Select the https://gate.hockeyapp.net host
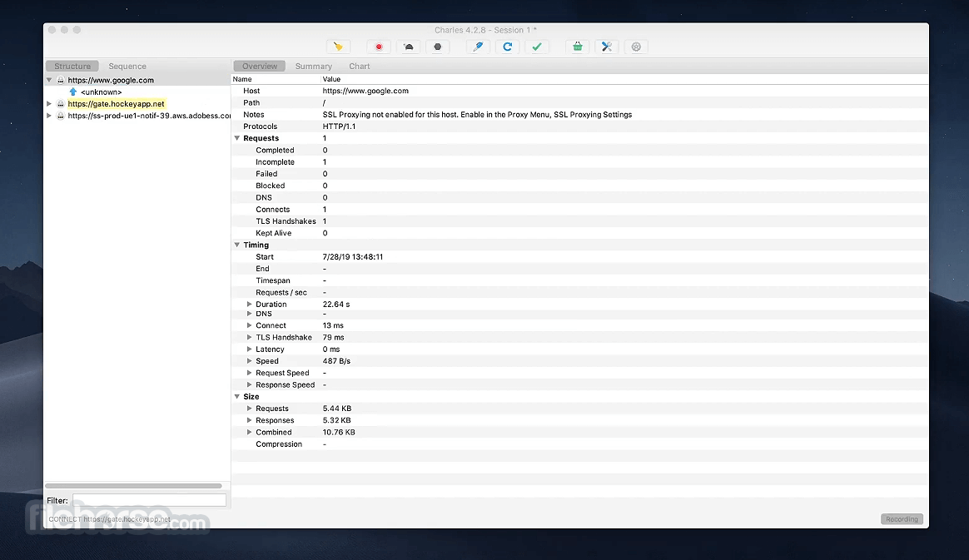Screen dimensions: 969x560 (117, 104)
